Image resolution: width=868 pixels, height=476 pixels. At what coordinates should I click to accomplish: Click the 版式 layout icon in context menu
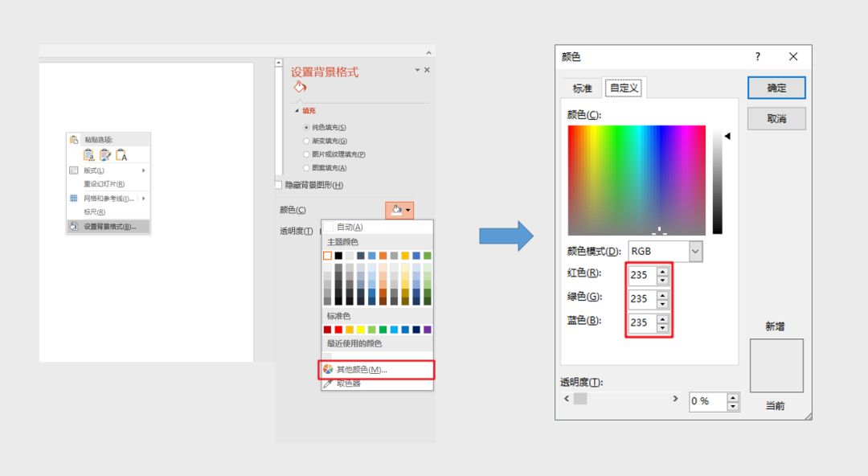click(74, 170)
